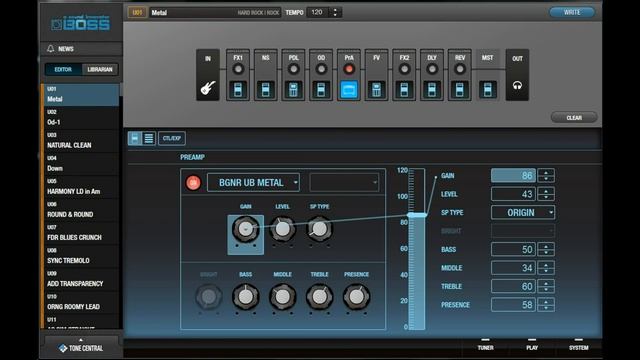Click the WRITE button
Screen dimensions: 640x360
pos(572,12)
